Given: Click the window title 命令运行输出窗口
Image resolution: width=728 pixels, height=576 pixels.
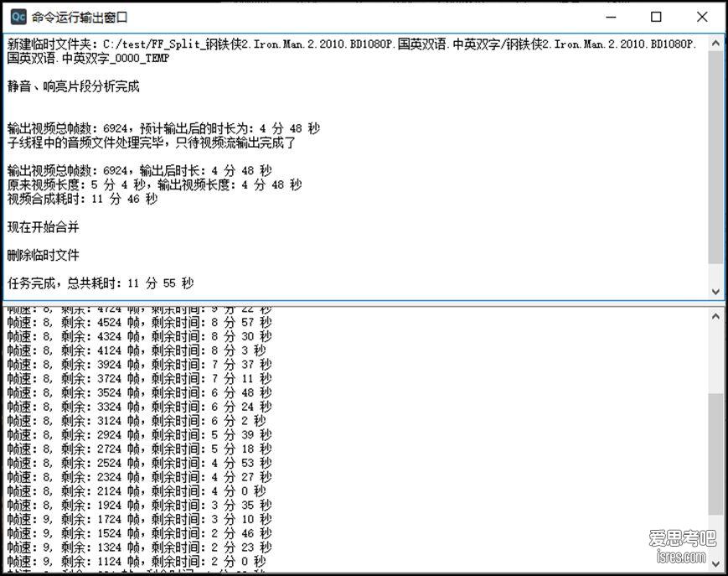Looking at the screenshot, I should tap(80, 18).
